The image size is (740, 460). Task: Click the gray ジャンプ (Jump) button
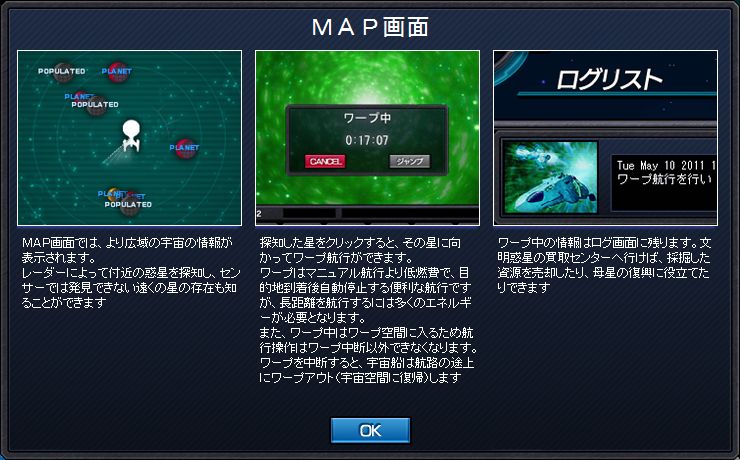click(x=409, y=161)
